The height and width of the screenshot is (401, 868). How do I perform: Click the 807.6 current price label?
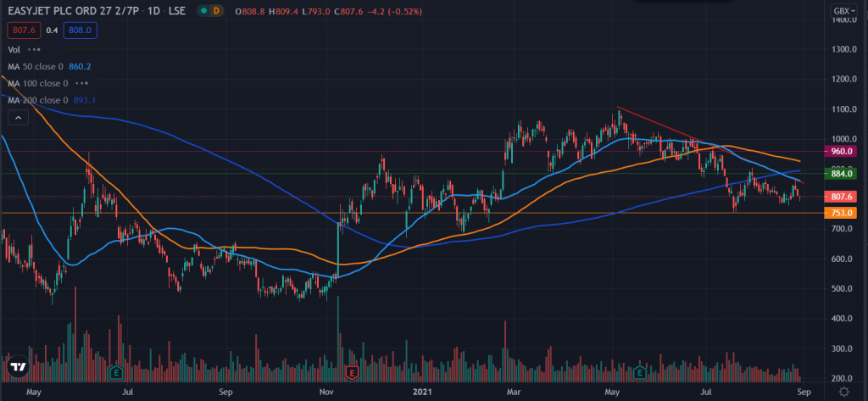840,197
